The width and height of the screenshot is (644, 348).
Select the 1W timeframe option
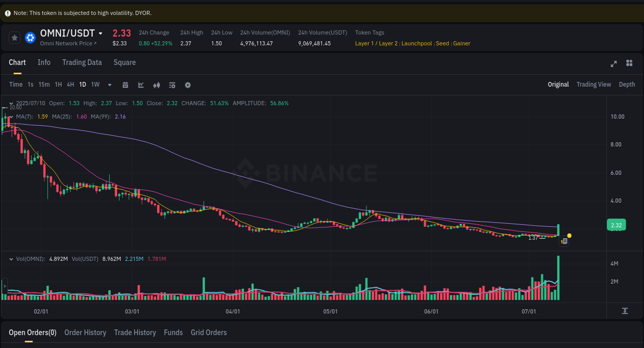point(95,85)
